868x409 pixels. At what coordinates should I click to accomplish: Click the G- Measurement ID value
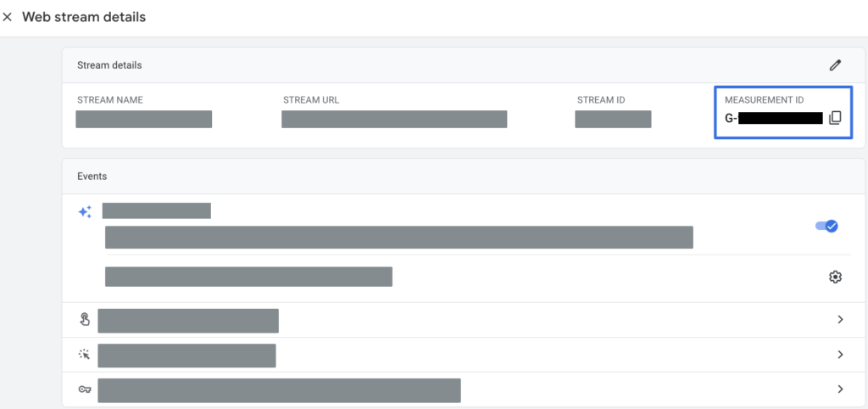pyautogui.click(x=773, y=118)
